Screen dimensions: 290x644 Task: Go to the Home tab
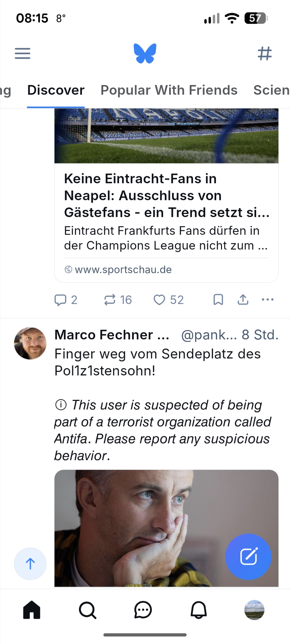point(32,610)
